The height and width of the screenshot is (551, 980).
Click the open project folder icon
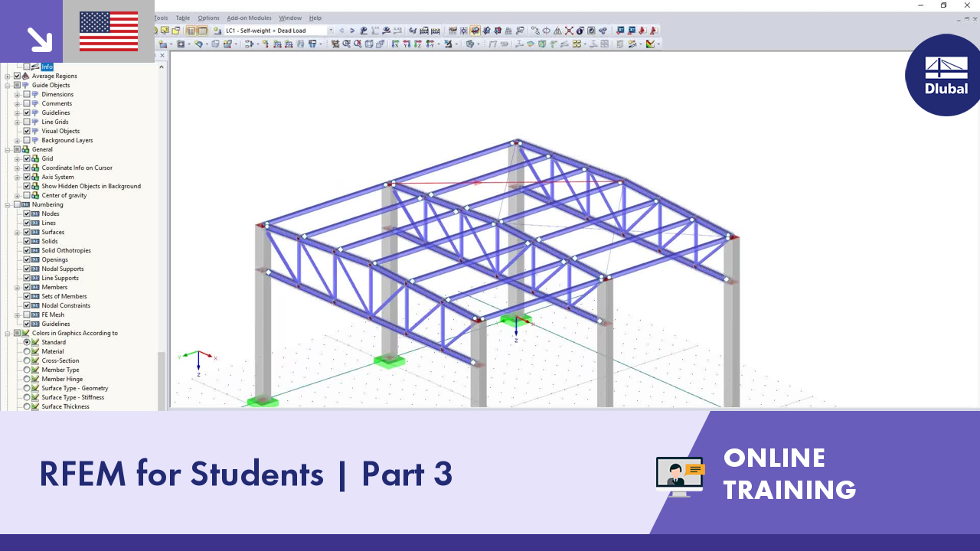point(175,31)
